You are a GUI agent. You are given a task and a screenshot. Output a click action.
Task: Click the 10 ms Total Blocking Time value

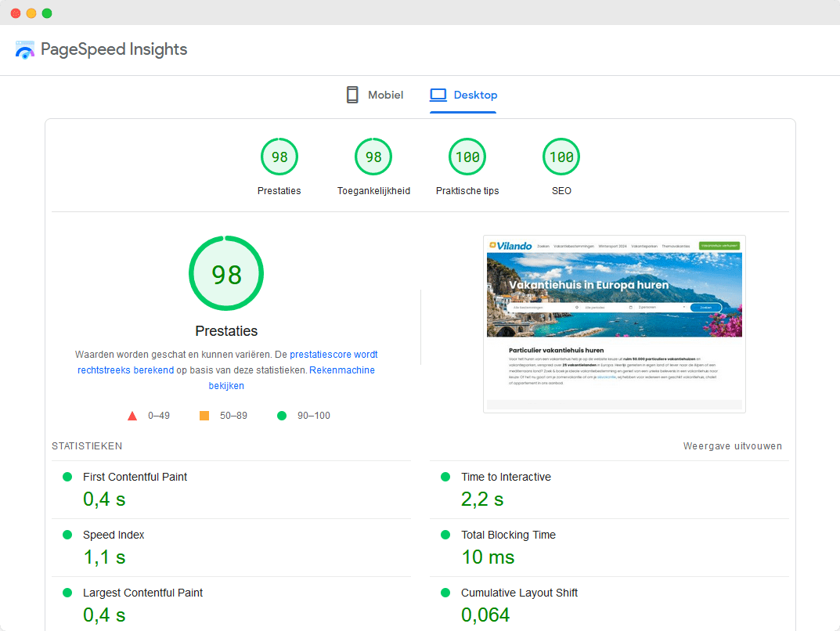click(488, 557)
